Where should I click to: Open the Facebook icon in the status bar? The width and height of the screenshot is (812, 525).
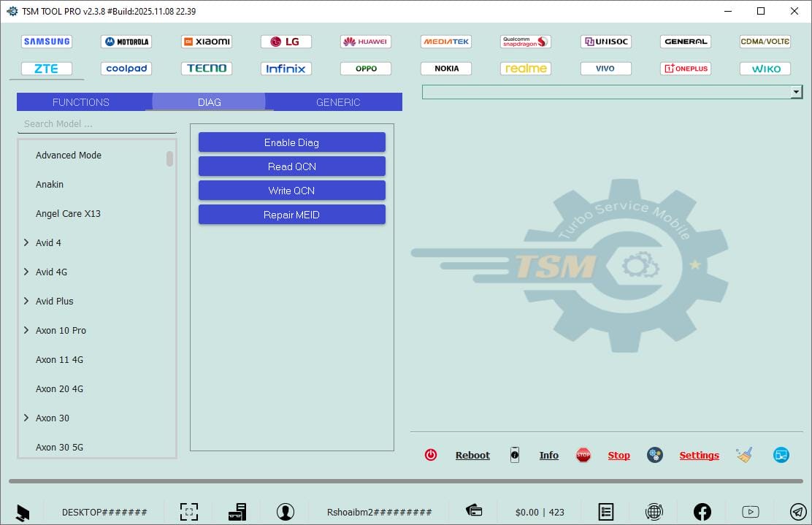click(x=702, y=511)
